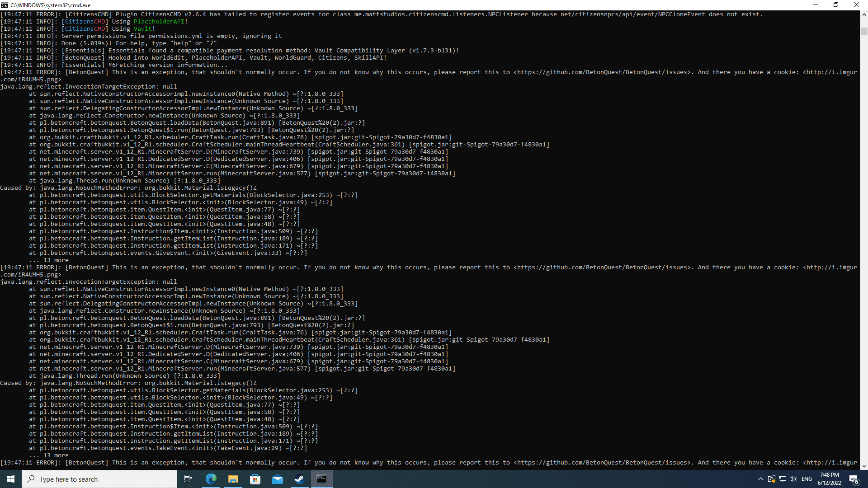Open the volume control tray icon
The width and height of the screenshot is (868, 488).
click(x=793, y=479)
